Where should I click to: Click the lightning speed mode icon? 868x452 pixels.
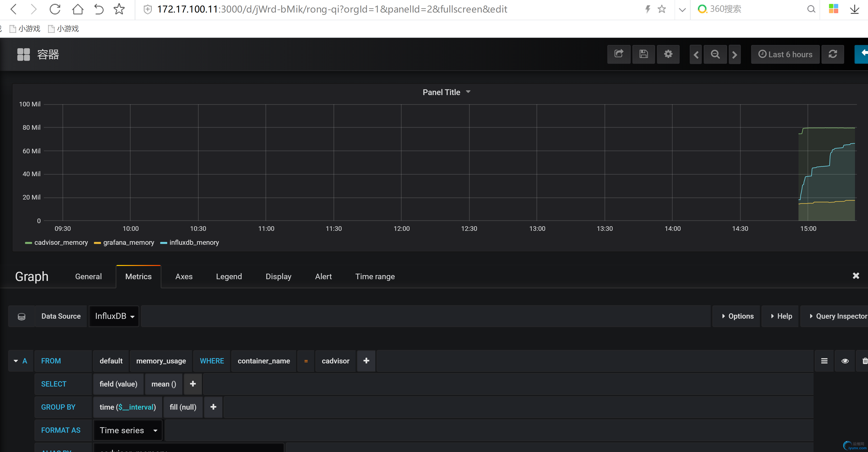(648, 9)
